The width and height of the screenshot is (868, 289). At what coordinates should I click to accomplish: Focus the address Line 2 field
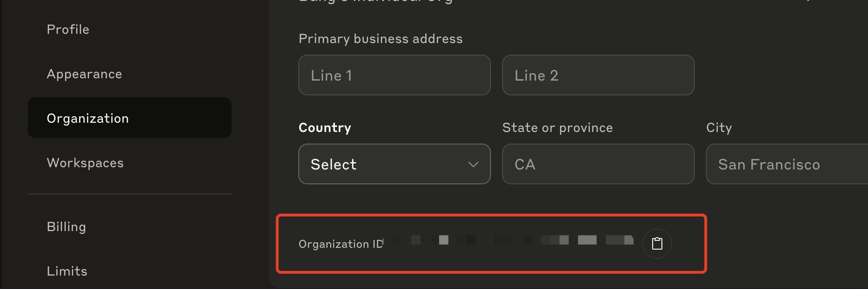coord(598,75)
